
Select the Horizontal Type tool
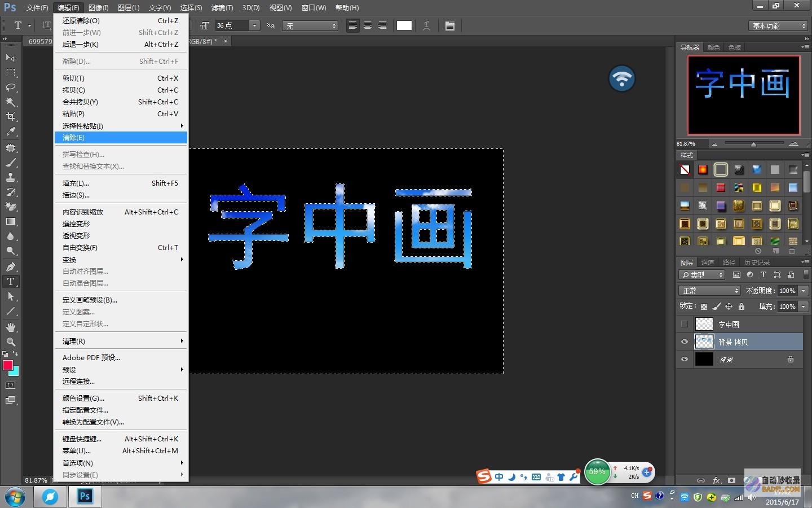(11, 282)
